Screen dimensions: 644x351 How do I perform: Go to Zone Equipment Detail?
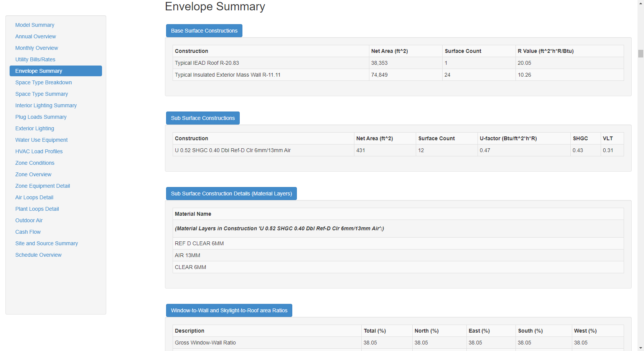click(43, 186)
